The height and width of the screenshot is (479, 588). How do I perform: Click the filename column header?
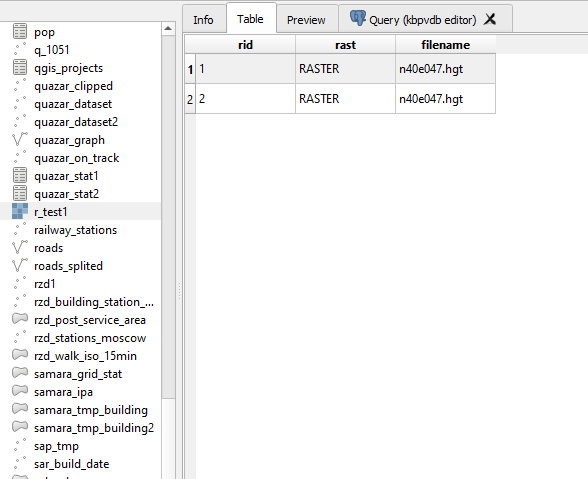[x=446, y=45]
